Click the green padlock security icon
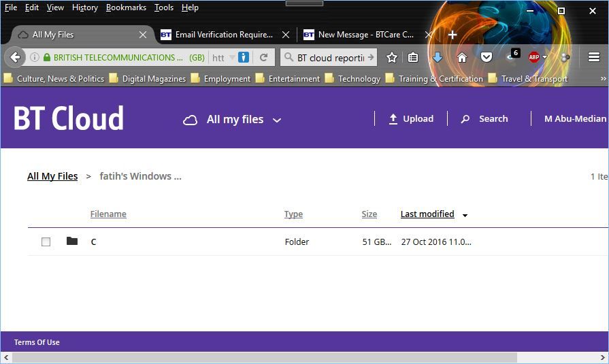The height and width of the screenshot is (364, 609). tap(46, 58)
